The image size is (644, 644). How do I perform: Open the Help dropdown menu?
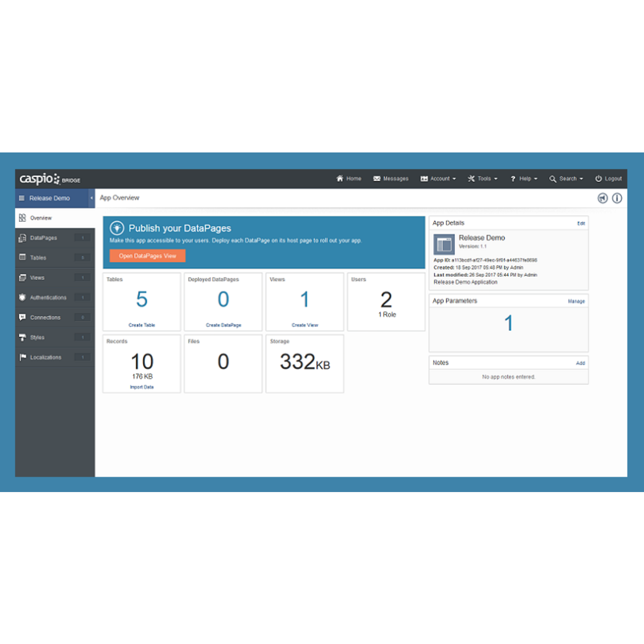(x=524, y=179)
